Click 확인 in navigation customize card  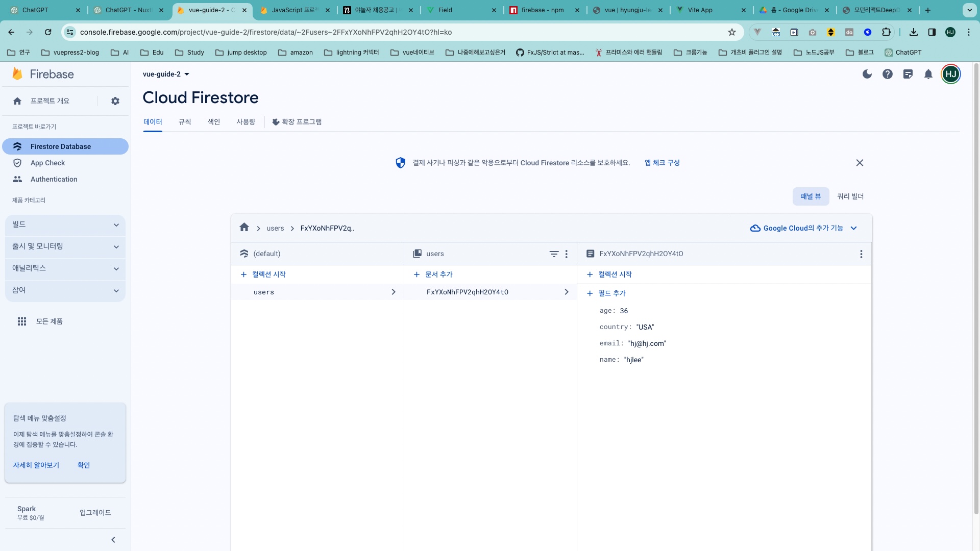(84, 465)
